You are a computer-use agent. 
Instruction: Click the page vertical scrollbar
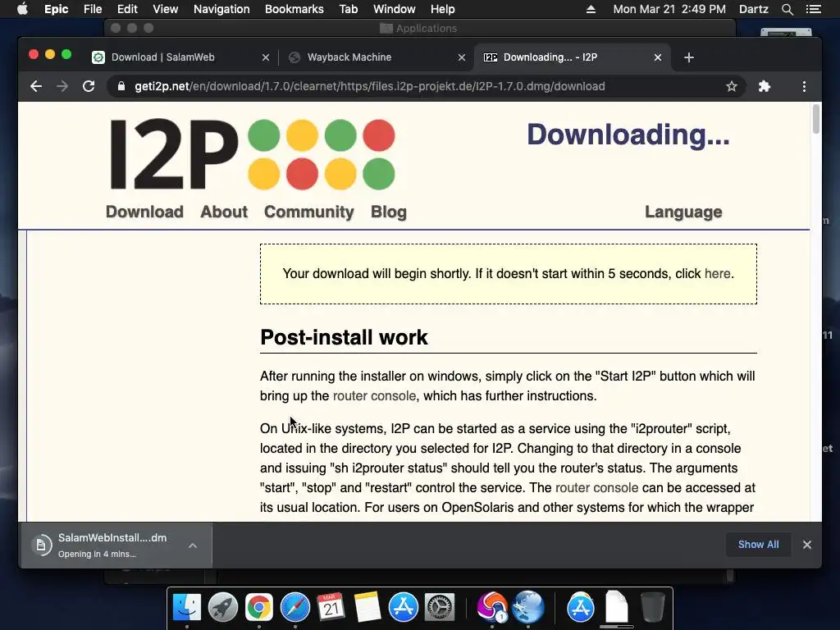point(816,119)
